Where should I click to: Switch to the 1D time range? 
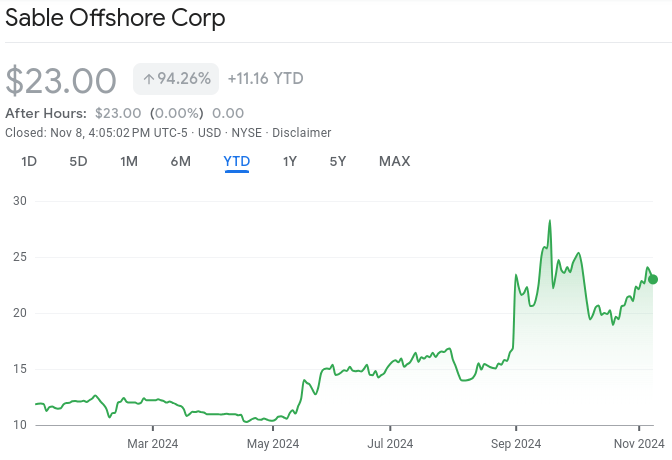click(29, 161)
